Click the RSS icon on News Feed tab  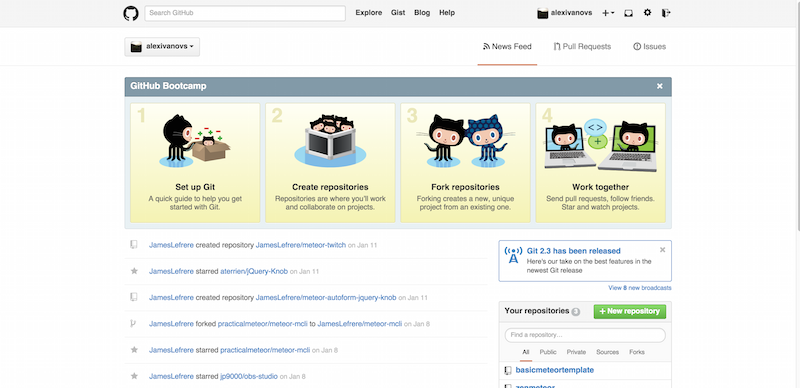point(486,46)
